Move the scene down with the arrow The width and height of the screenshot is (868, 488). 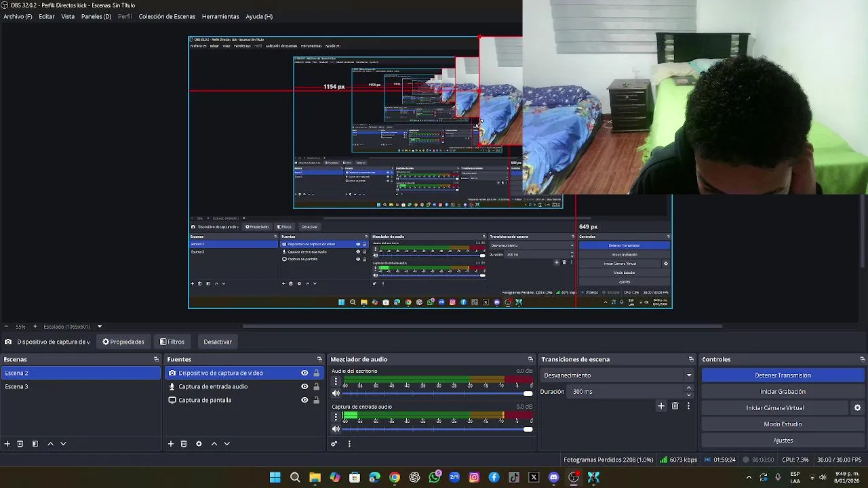[x=63, y=444]
